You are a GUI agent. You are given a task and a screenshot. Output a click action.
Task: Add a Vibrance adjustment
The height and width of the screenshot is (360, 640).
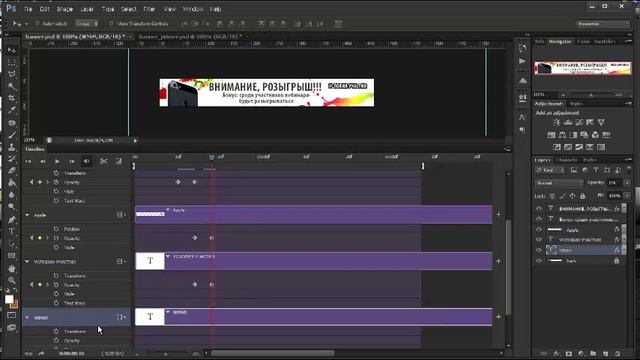601,122
